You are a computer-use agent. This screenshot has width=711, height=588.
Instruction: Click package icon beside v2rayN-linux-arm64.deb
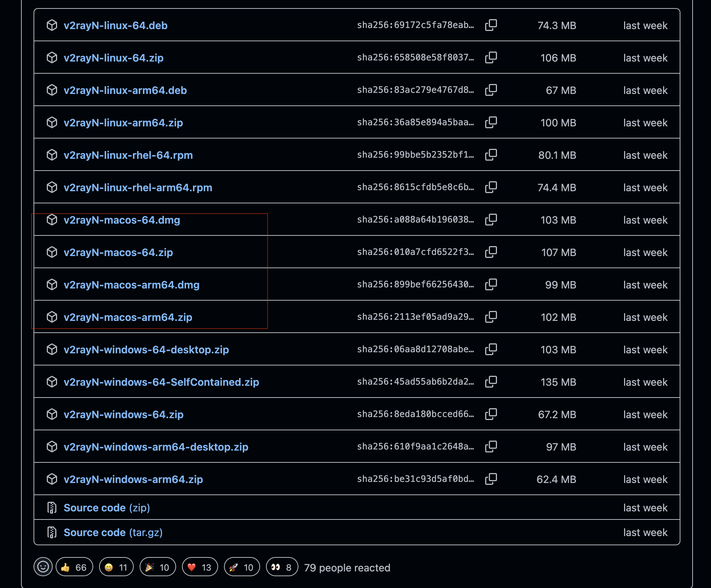(52, 90)
